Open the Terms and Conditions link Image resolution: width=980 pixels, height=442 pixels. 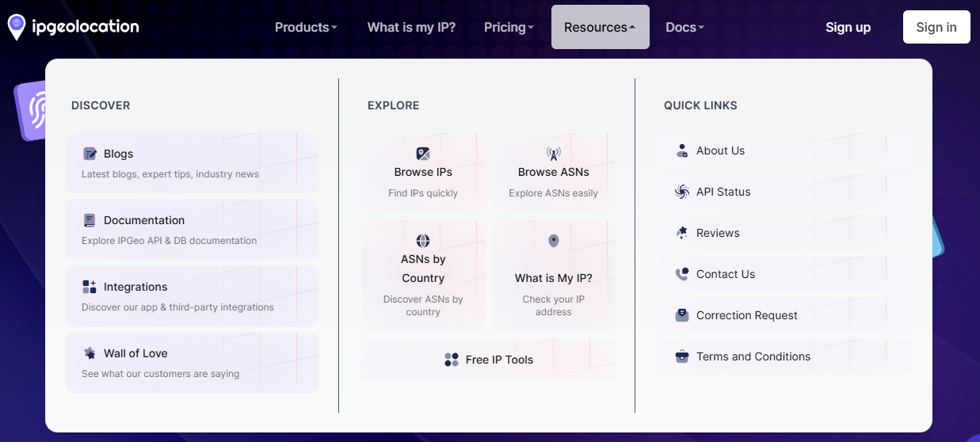[x=753, y=356]
